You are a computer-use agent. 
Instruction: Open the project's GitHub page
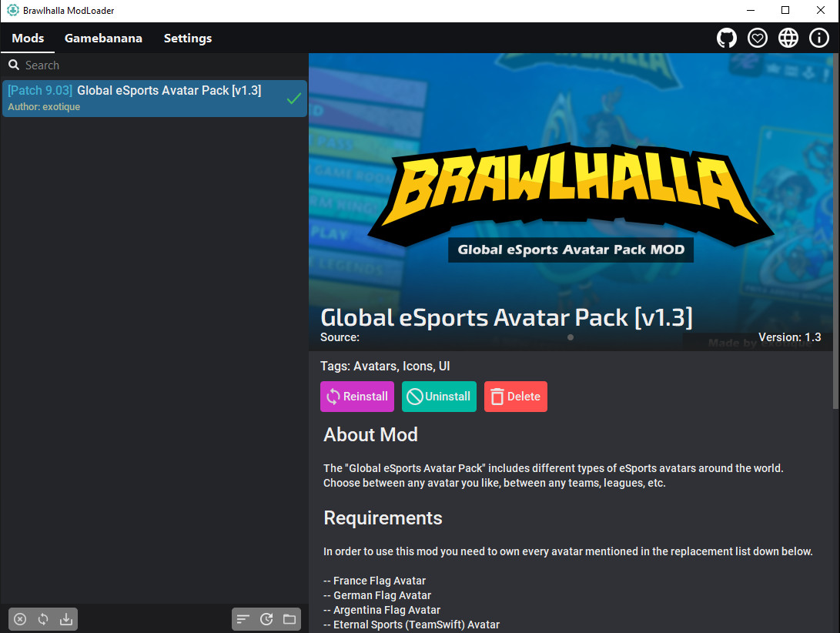(x=726, y=37)
